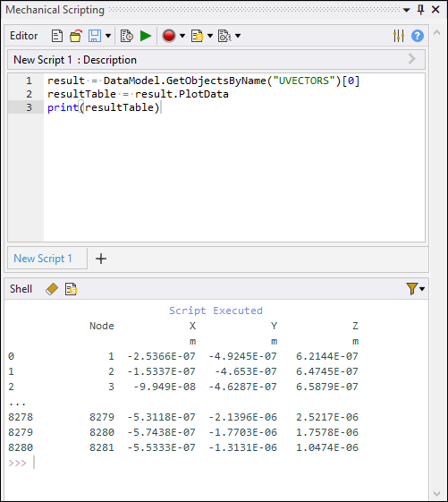Open the shell filter dropdown

(x=415, y=289)
